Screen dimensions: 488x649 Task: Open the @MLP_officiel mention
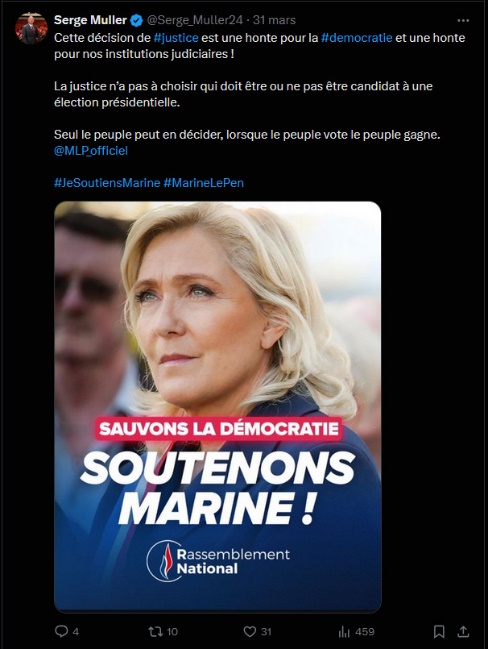point(91,151)
